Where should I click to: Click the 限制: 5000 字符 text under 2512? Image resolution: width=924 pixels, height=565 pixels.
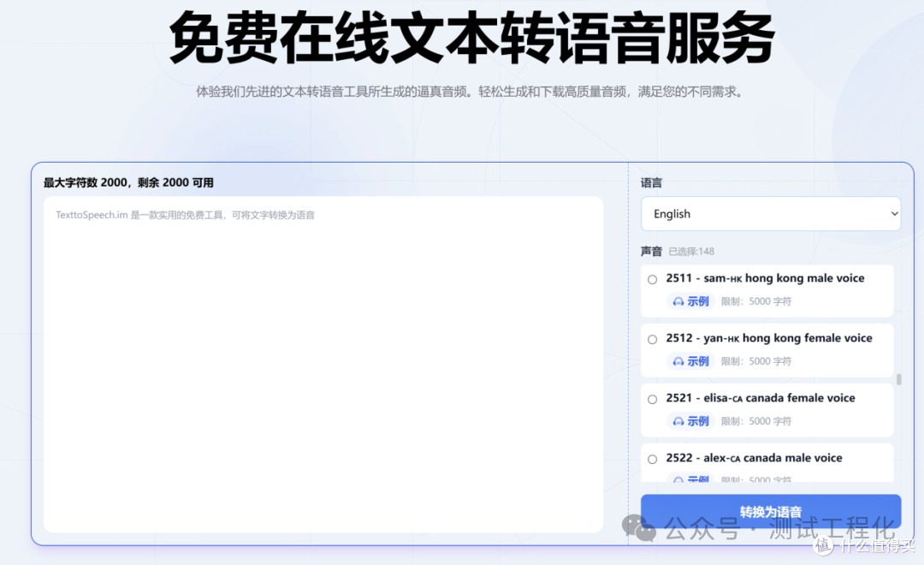756,361
